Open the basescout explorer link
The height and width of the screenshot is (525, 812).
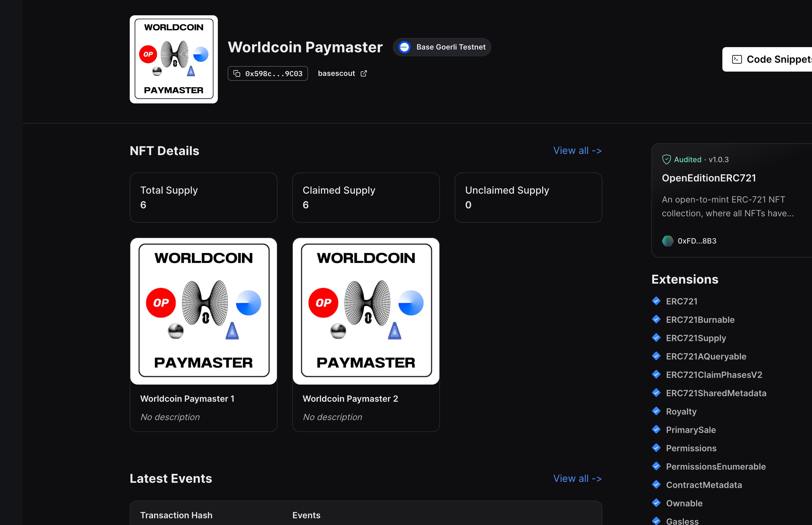(x=342, y=73)
